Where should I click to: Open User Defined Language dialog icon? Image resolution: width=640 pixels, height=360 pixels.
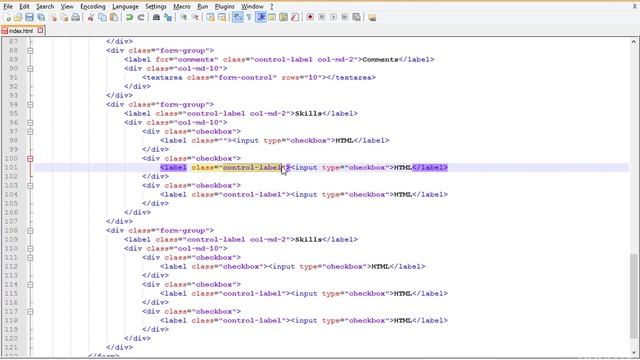tap(272, 18)
